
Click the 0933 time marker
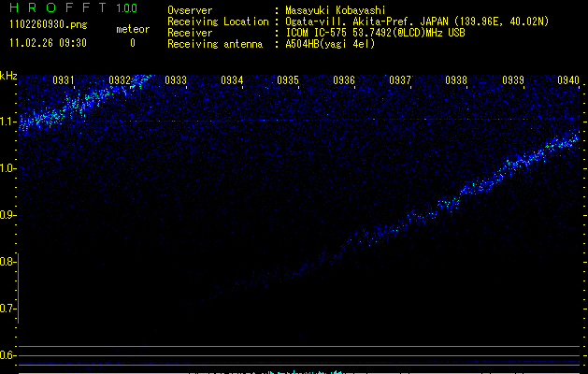tap(176, 79)
